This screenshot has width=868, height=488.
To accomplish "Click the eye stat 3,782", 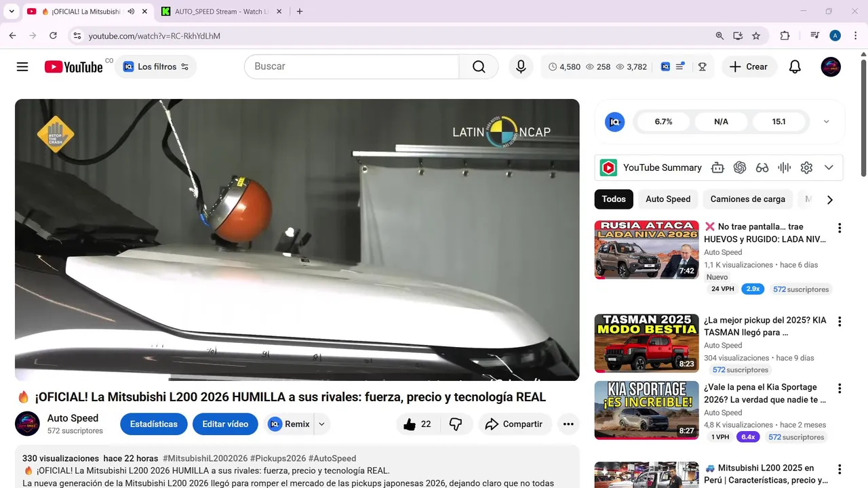I will click(630, 66).
